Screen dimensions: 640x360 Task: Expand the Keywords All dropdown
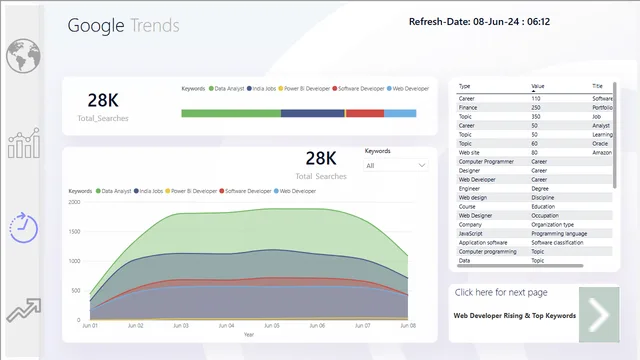click(396, 165)
